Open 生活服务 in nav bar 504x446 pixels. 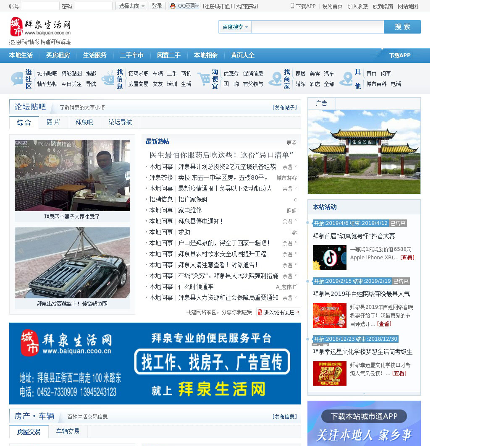click(95, 55)
